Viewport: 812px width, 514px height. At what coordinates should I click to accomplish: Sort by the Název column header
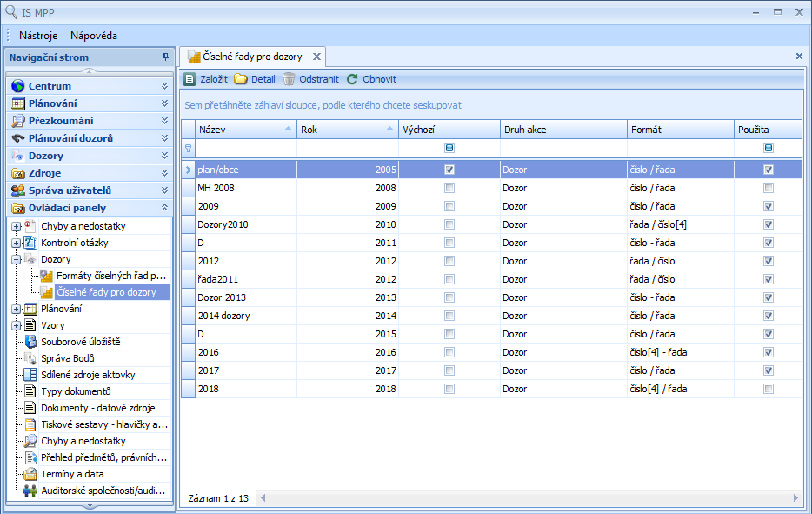pos(245,130)
